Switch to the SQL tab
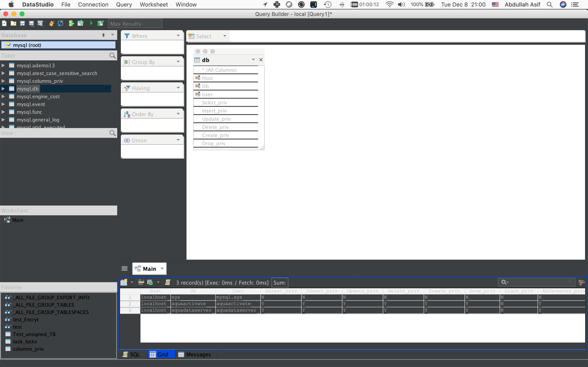 (132, 354)
